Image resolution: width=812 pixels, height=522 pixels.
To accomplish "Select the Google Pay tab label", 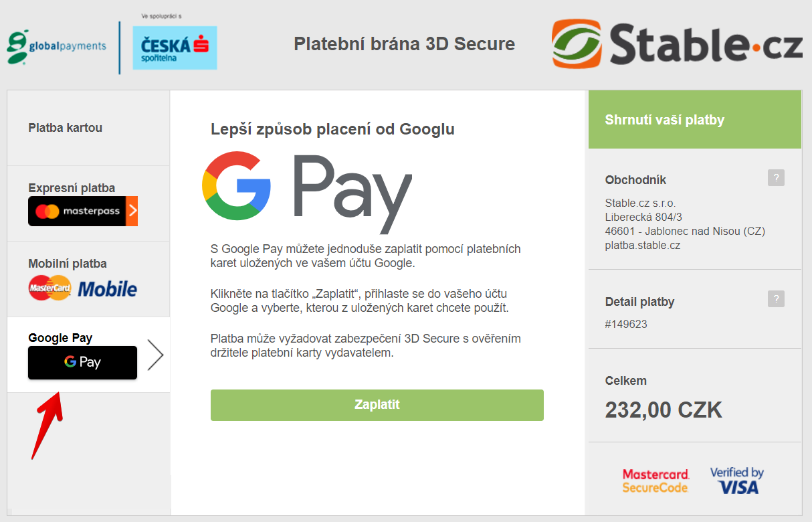I will coord(60,338).
